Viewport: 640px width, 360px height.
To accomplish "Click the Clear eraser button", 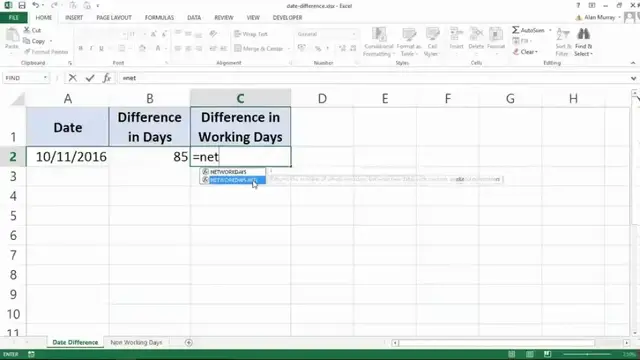I will [x=525, y=52].
